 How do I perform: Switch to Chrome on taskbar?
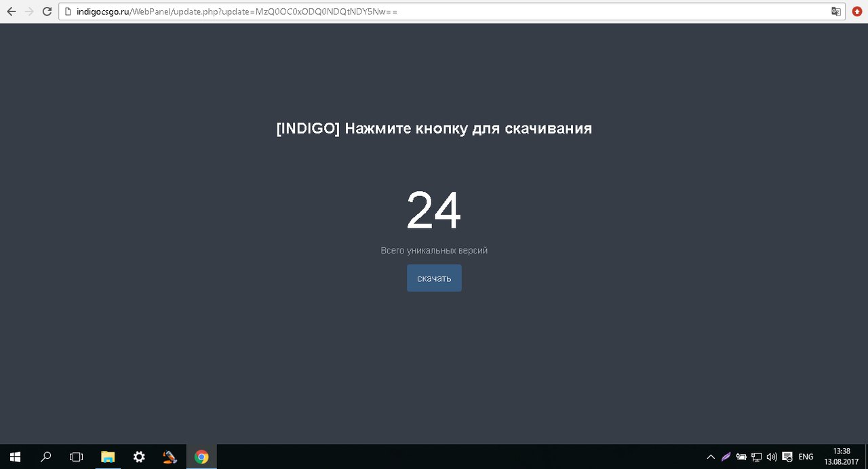tap(201, 457)
